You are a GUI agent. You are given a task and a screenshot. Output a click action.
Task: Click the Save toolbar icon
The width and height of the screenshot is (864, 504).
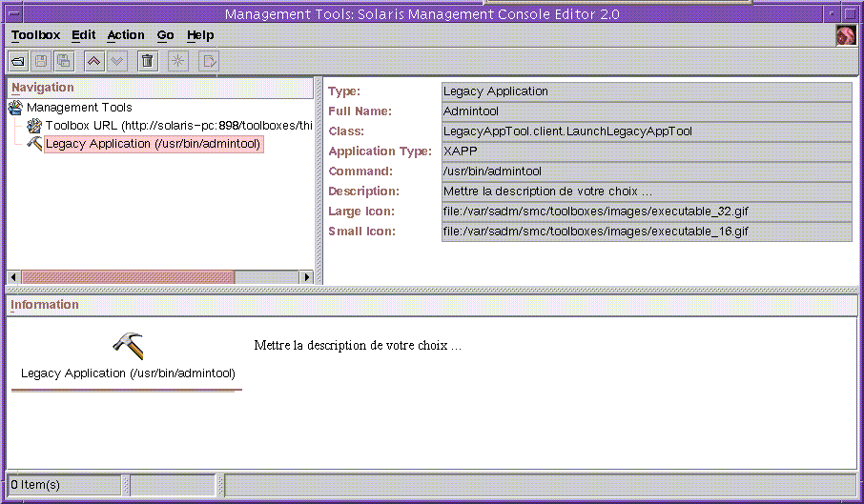[x=41, y=61]
